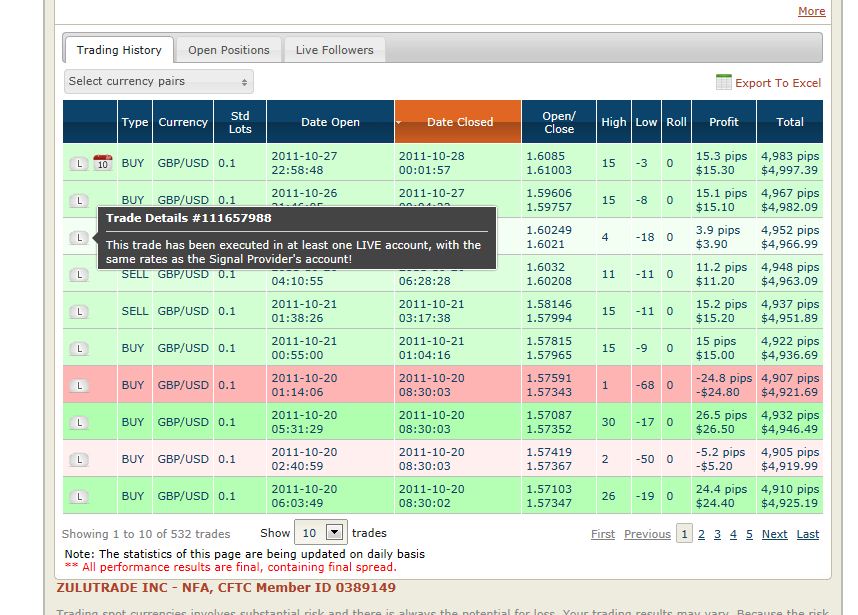Click the L icon on the 24.4 pips row

[x=79, y=496]
